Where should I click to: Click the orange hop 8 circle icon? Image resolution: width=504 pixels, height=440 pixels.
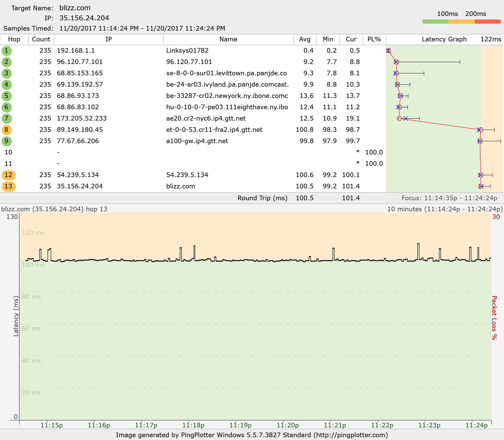[x=6, y=130]
